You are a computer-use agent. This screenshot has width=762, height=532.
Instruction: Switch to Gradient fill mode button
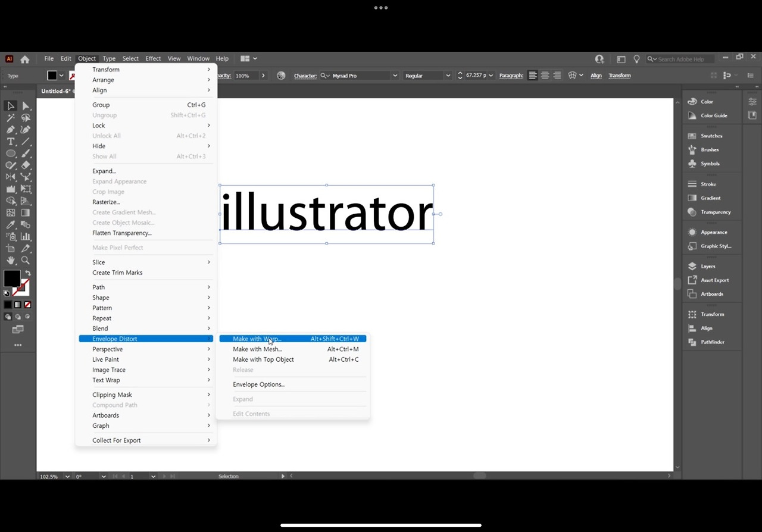pos(18,305)
